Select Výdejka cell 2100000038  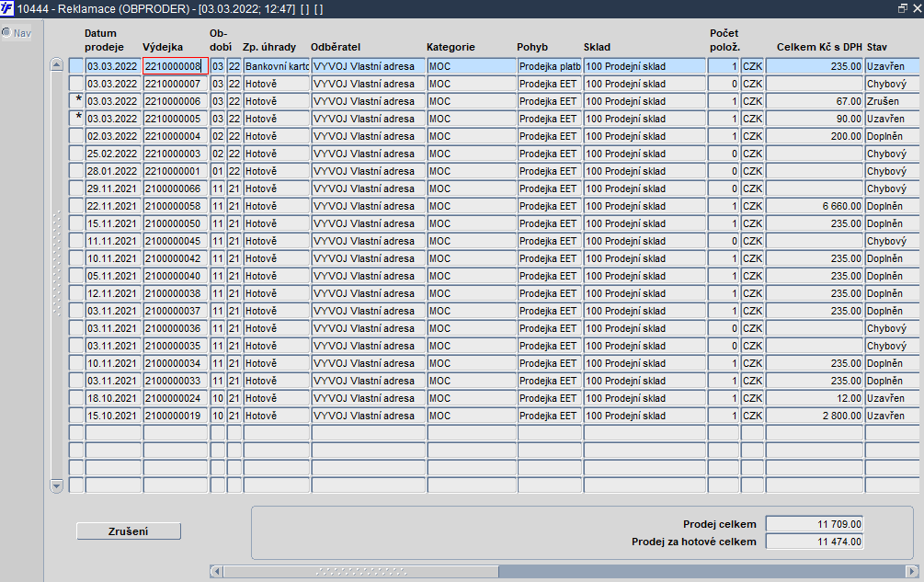pyautogui.click(x=175, y=293)
